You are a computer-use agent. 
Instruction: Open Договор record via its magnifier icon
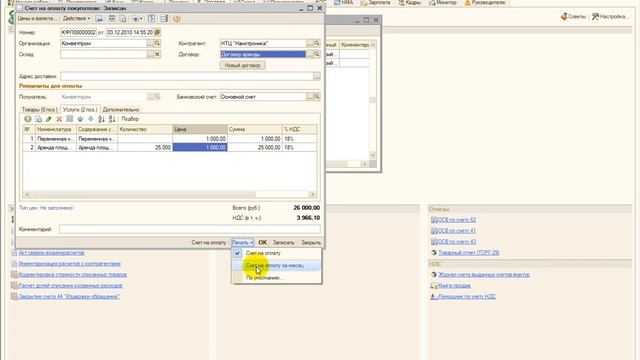pos(317,54)
